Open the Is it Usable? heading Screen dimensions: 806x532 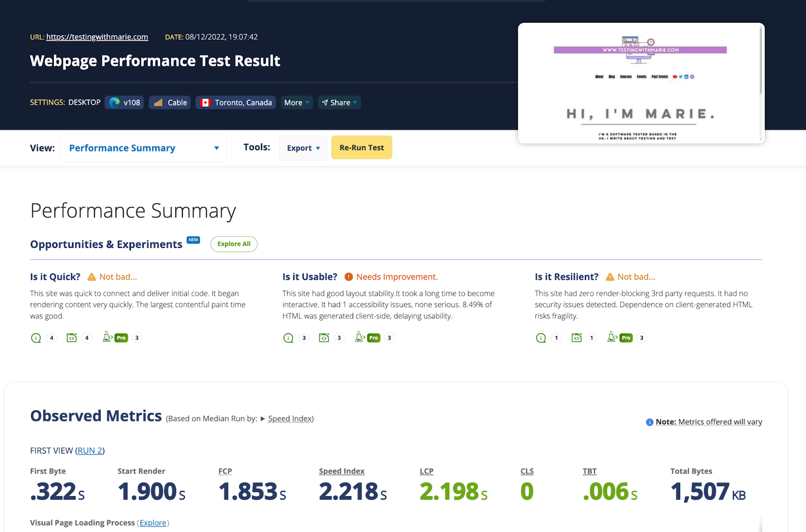(310, 277)
